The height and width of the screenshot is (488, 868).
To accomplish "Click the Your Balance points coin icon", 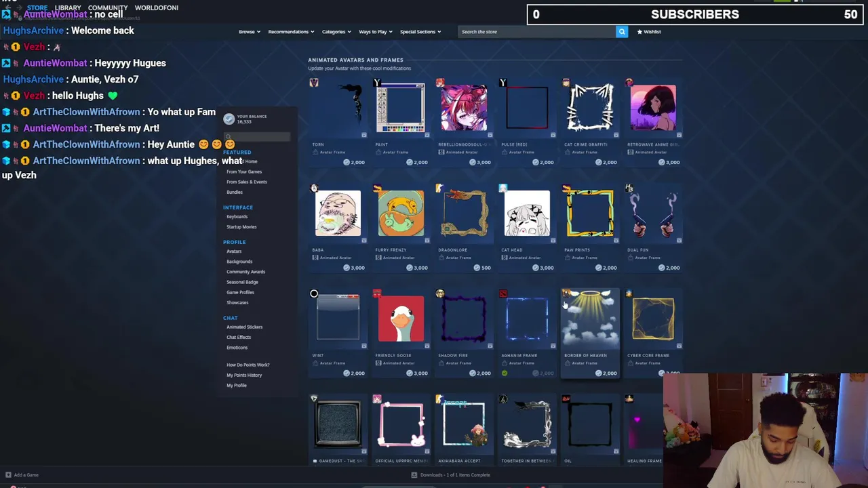I will click(x=229, y=119).
